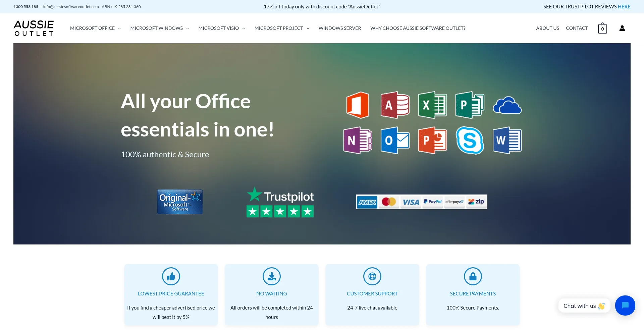This screenshot has height=333, width=644.
Task: Click the thumbs-up Lowest Price icon
Action: point(171,276)
